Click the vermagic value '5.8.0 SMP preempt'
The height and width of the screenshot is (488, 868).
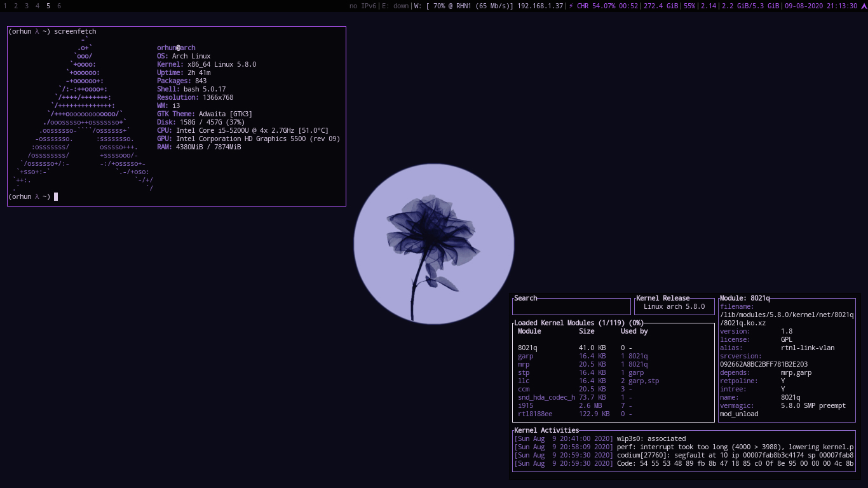[813, 406]
